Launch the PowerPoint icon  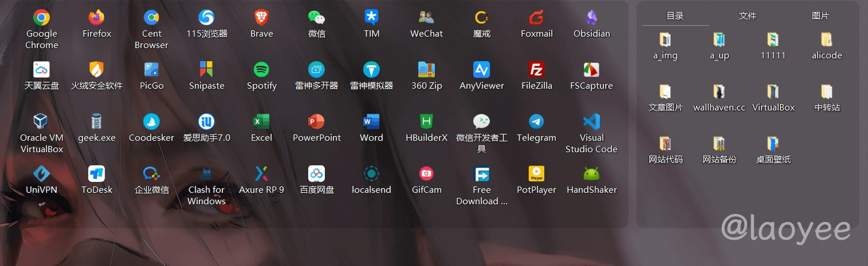[x=316, y=122]
